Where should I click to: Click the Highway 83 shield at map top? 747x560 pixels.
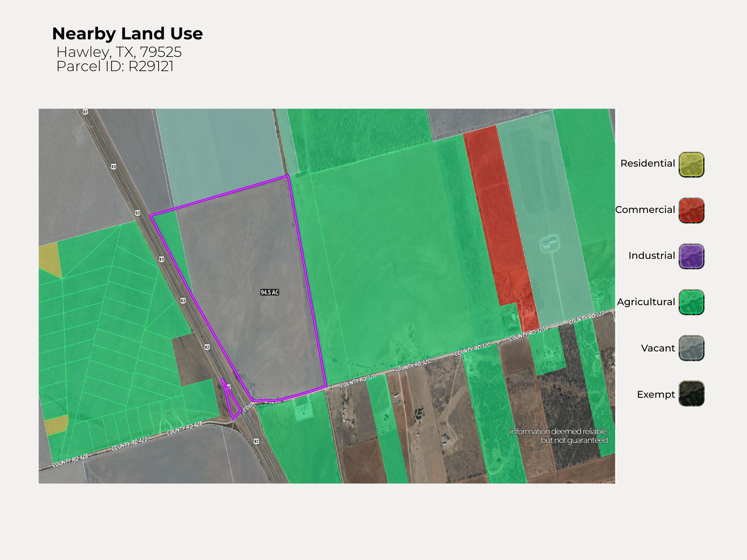tap(85, 112)
